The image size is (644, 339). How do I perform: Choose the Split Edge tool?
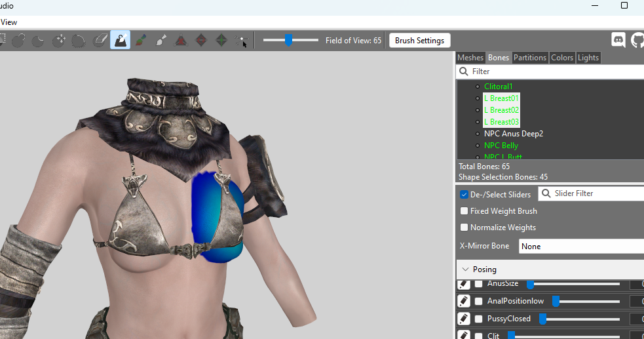tap(221, 40)
